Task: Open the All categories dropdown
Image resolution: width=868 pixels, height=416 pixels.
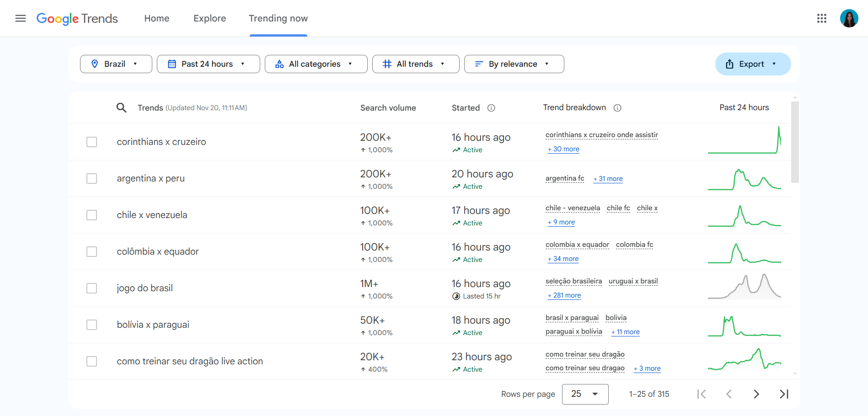Action: coord(316,64)
